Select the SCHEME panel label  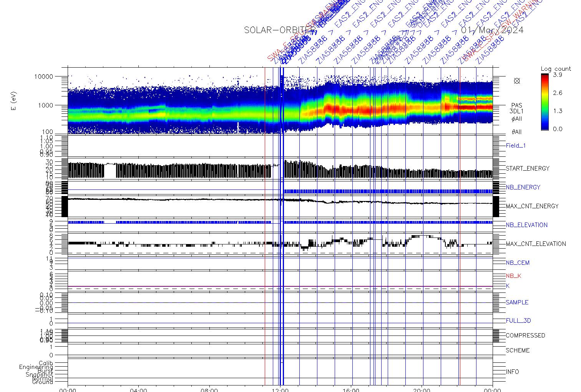click(518, 350)
